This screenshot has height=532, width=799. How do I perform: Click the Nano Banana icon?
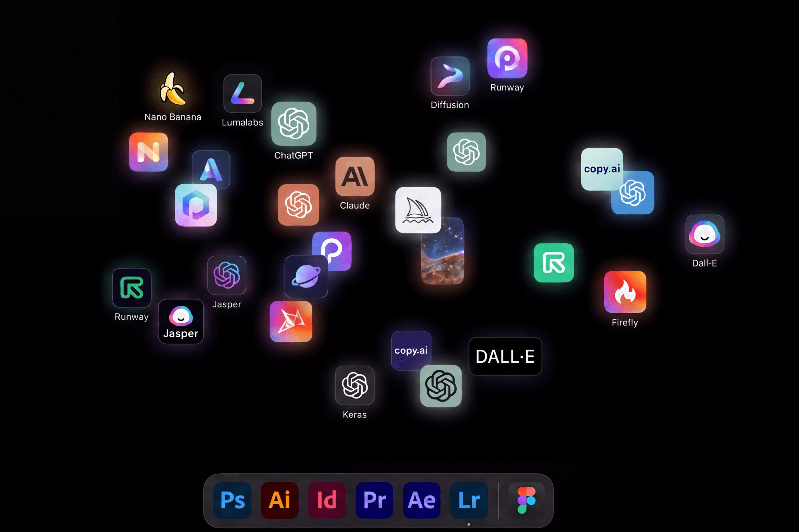(173, 89)
